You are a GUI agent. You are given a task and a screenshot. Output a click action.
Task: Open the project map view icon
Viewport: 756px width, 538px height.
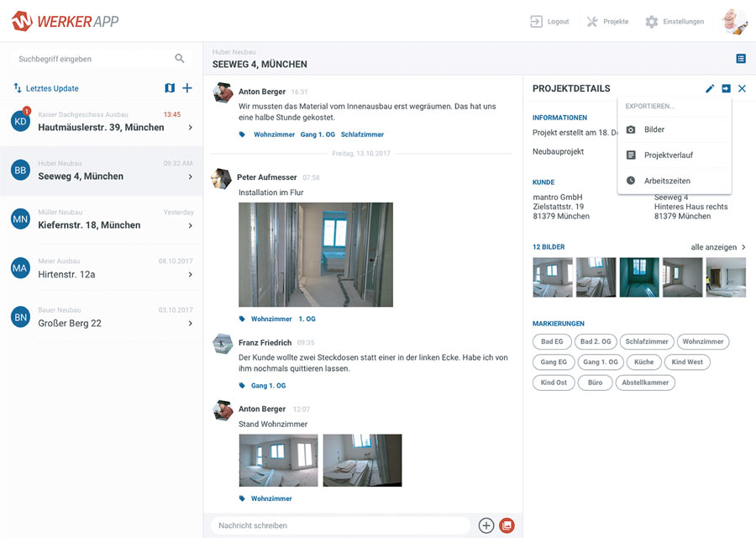point(170,87)
